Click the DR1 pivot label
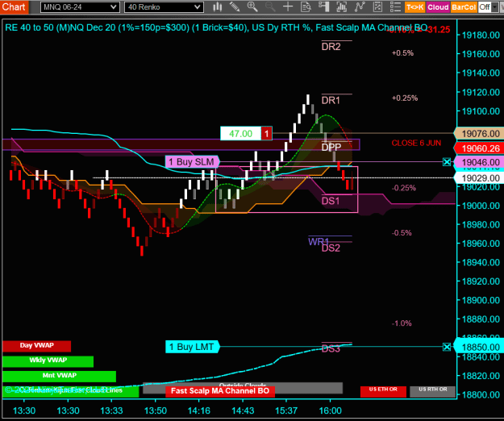 pyautogui.click(x=331, y=101)
